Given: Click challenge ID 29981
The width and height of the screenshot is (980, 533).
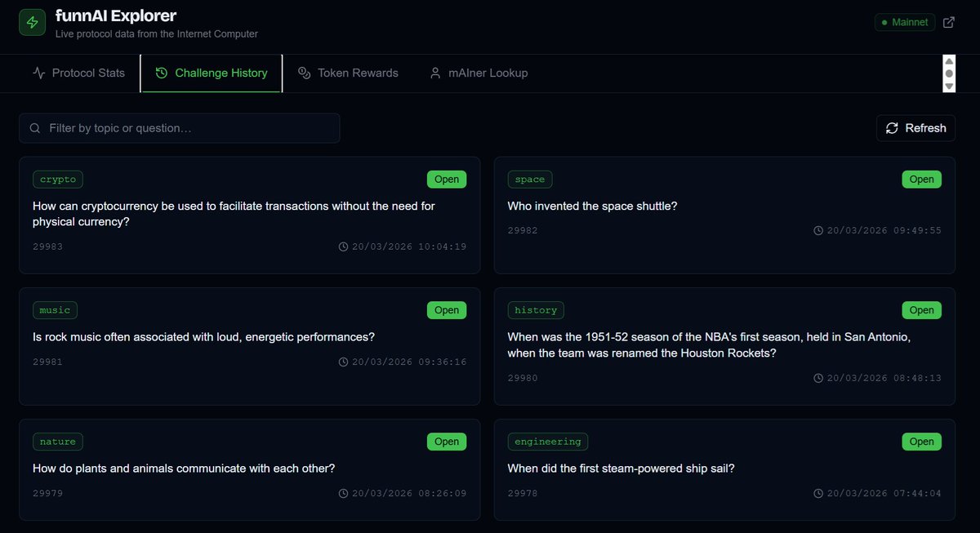Looking at the screenshot, I should [47, 362].
